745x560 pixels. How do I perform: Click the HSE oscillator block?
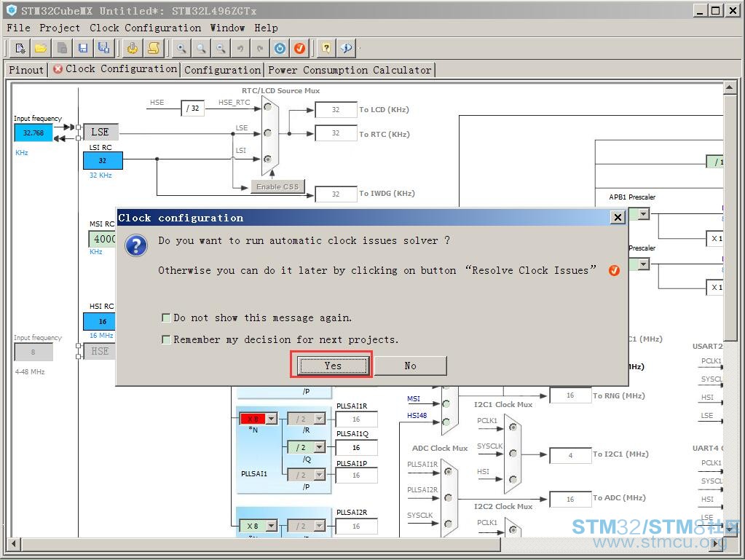click(x=99, y=352)
